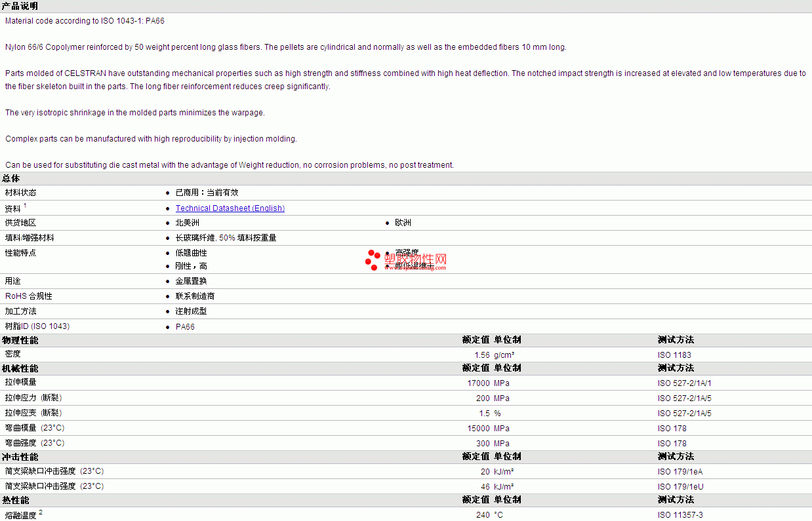
Task: Click the ISO 1183 test method
Action: point(675,355)
